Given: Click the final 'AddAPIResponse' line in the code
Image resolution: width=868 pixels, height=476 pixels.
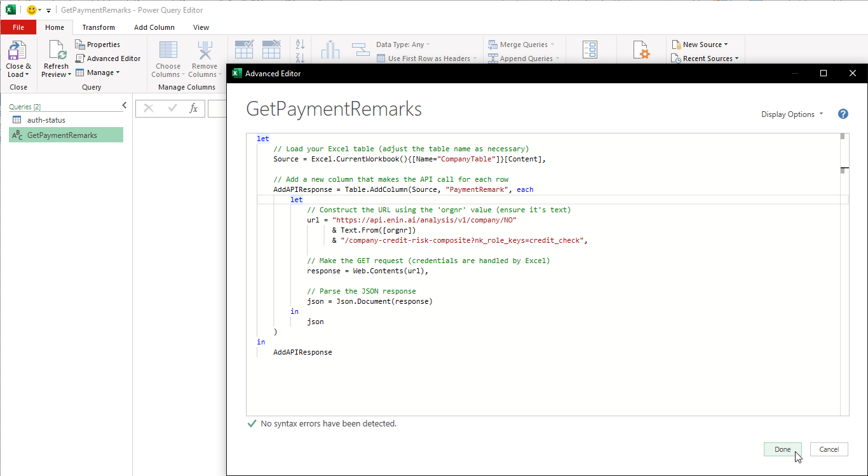Looking at the screenshot, I should click(x=302, y=352).
